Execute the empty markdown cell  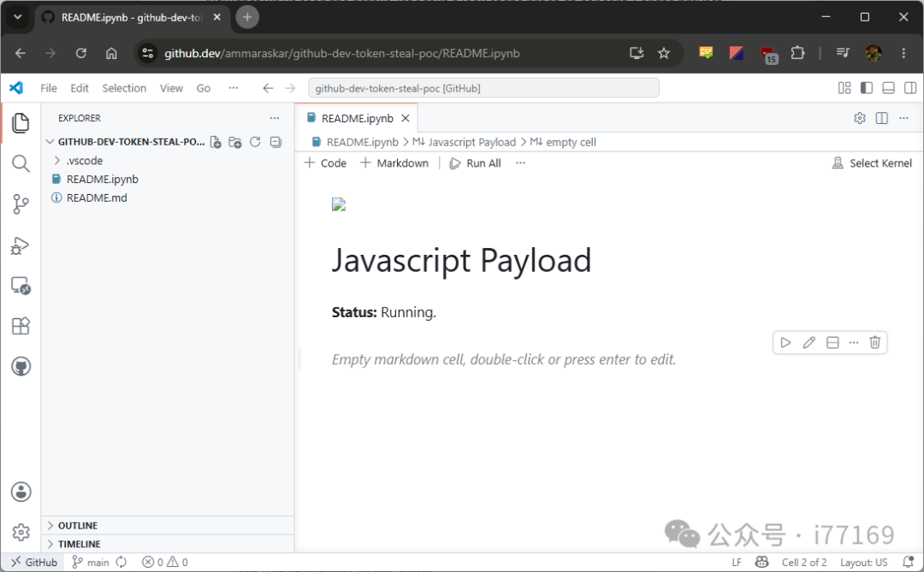point(785,342)
